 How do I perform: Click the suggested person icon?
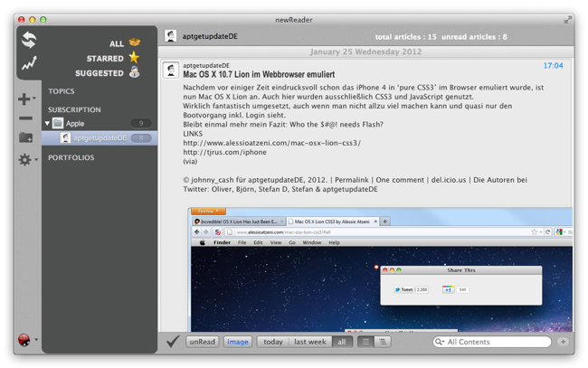click(135, 71)
